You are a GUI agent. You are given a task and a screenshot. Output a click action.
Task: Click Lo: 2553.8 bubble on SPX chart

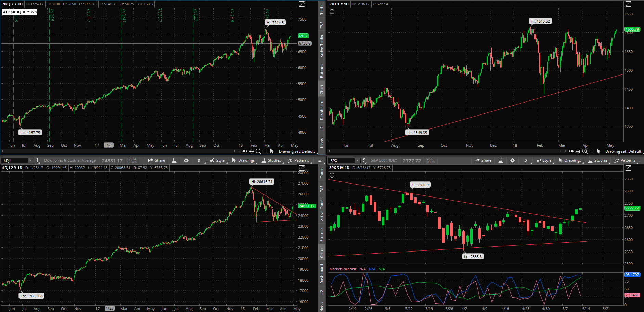(x=473, y=257)
